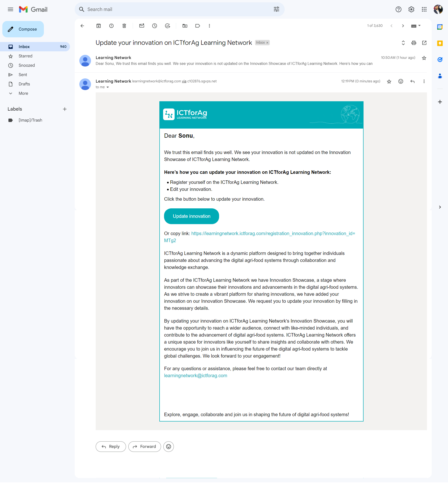
Task: Reply arrow icon in message header
Action: 412,81
